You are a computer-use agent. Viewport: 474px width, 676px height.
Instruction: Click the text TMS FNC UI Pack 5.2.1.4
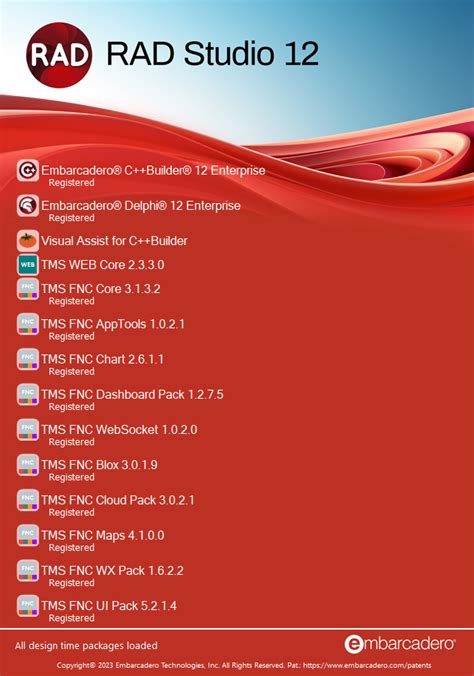[x=109, y=606]
